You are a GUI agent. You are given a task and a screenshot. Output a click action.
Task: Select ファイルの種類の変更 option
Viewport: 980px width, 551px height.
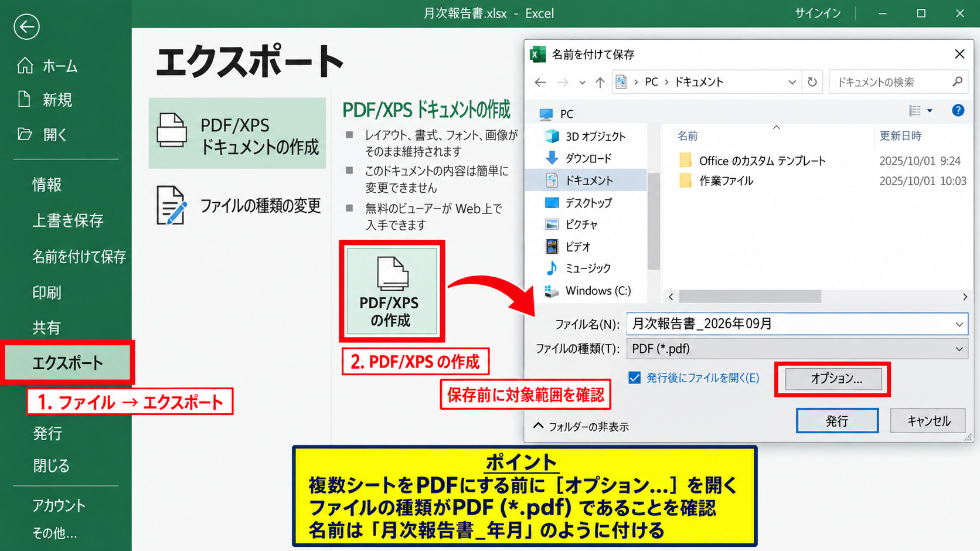[x=237, y=205]
